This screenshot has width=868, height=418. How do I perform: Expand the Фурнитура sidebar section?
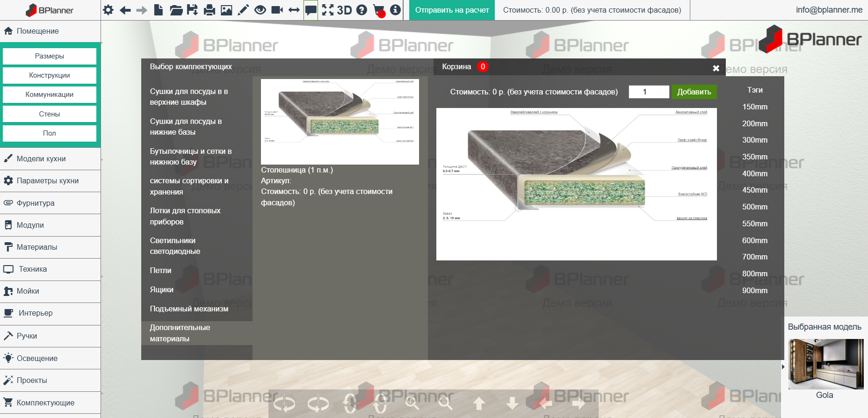(x=50, y=203)
